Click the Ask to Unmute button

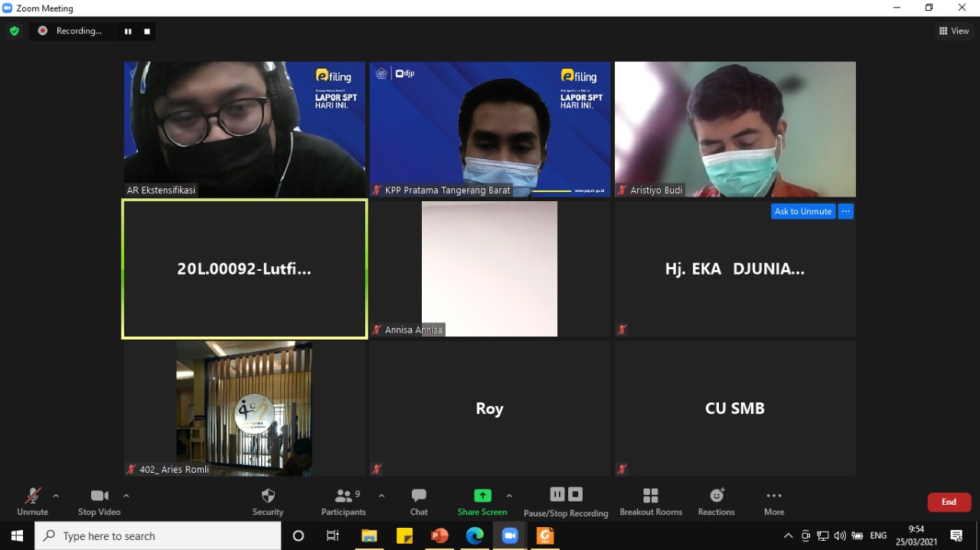[802, 211]
